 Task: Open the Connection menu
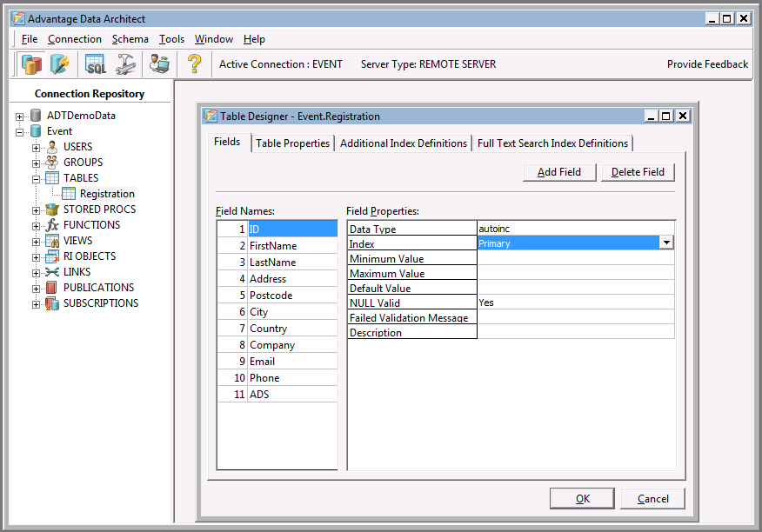[74, 39]
